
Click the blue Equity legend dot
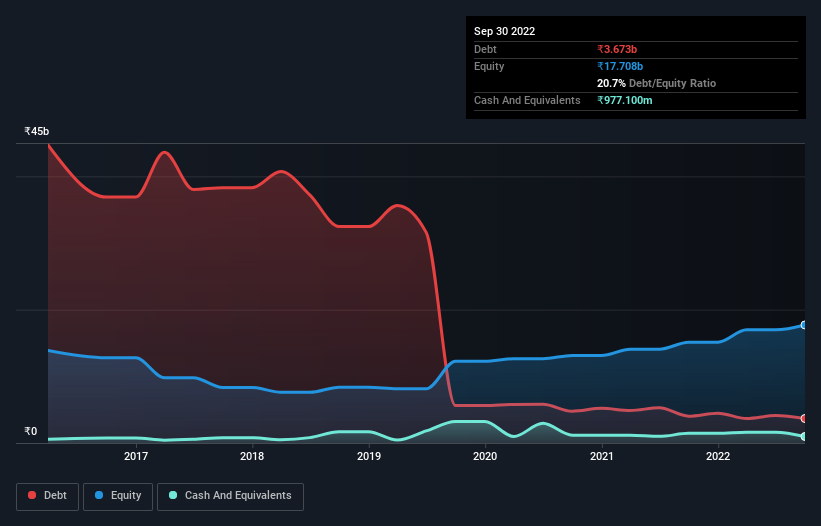(99, 495)
